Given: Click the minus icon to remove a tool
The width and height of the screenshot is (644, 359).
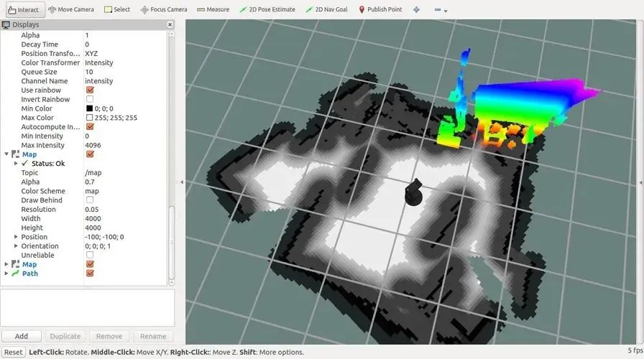Looking at the screenshot, I should (x=438, y=9).
